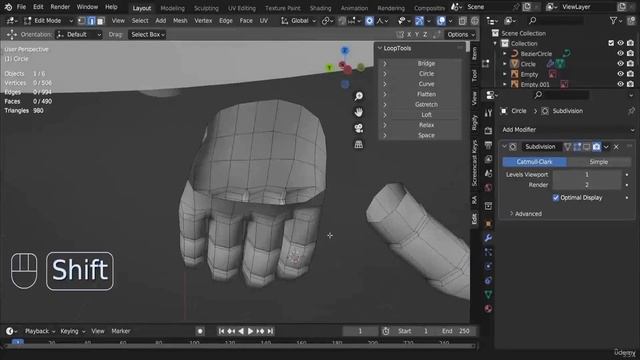
Task: Open Global transform orientation dropdown
Action: click(299, 21)
